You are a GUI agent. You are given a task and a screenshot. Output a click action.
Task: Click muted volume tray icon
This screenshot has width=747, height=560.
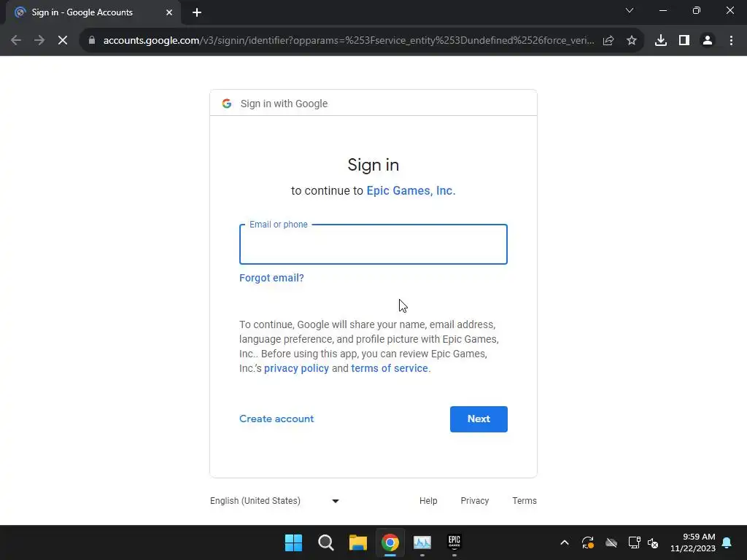tap(653, 542)
